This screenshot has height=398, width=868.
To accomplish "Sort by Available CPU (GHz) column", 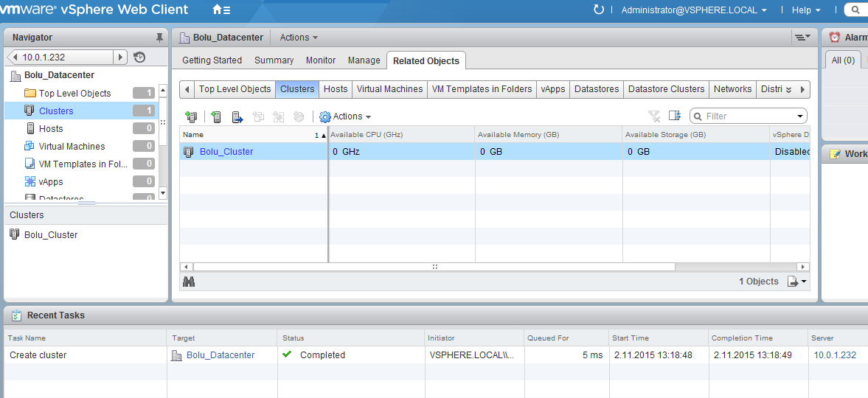I will [401, 135].
